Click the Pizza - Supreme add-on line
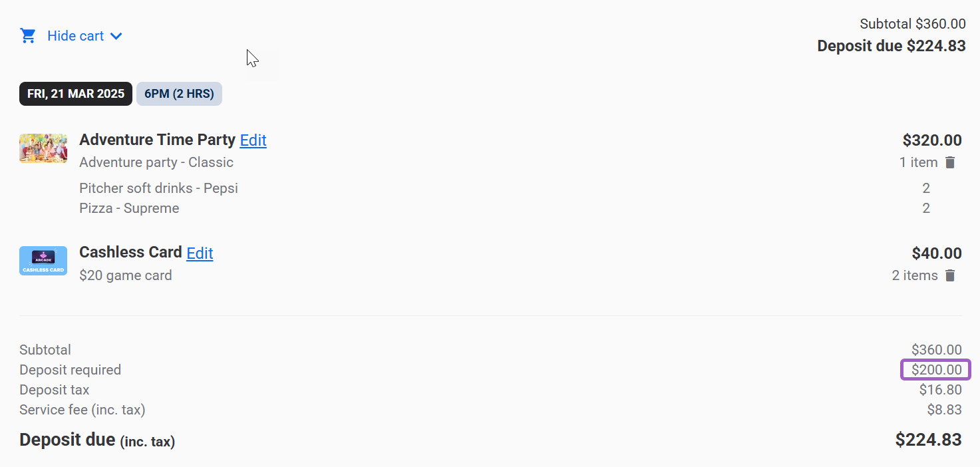980x467 pixels. pyautogui.click(x=129, y=208)
